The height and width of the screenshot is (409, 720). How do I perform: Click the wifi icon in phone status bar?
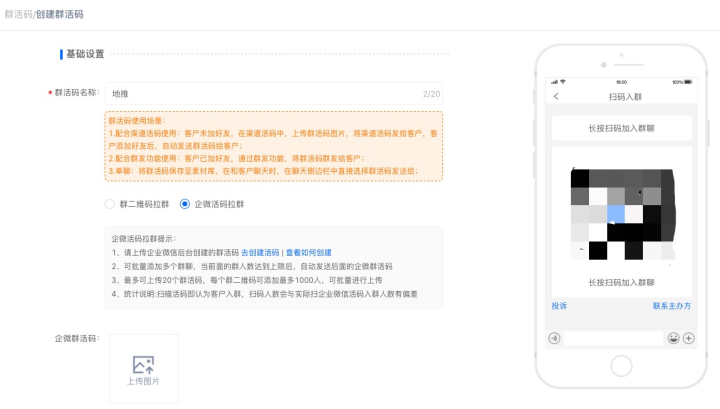click(x=562, y=82)
